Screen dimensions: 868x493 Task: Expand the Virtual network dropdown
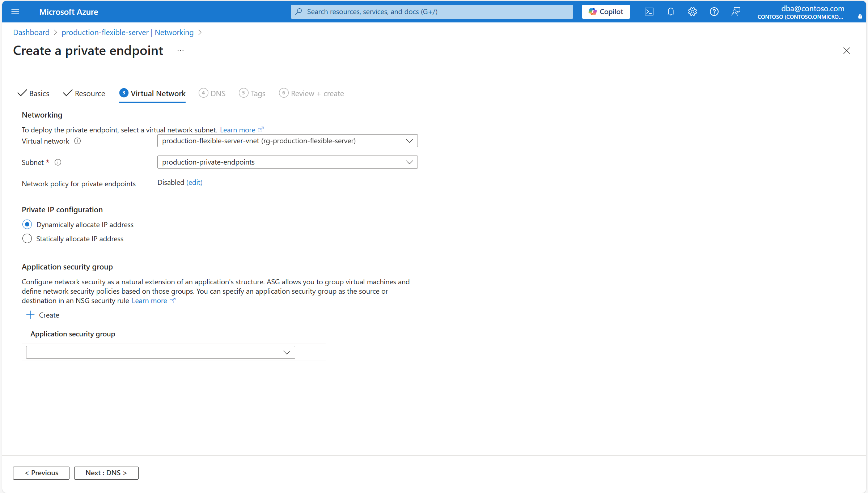click(x=287, y=141)
